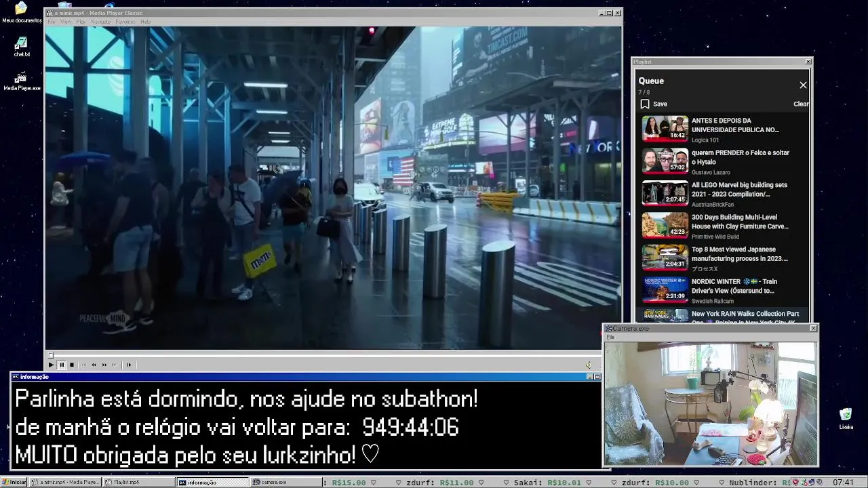868x488 pixels.
Task: Mute audio using the speaker icon
Action: click(x=589, y=365)
